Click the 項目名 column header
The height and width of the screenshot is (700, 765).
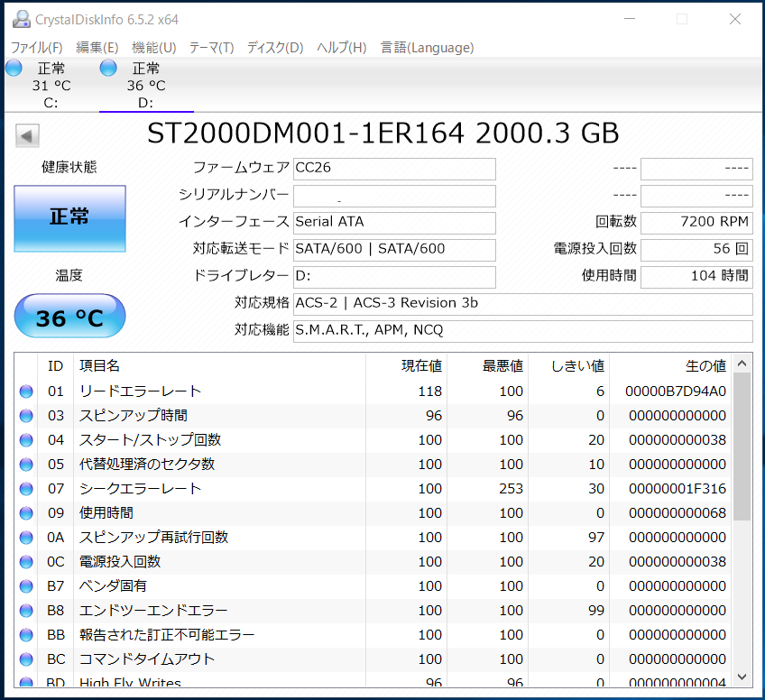tap(99, 366)
